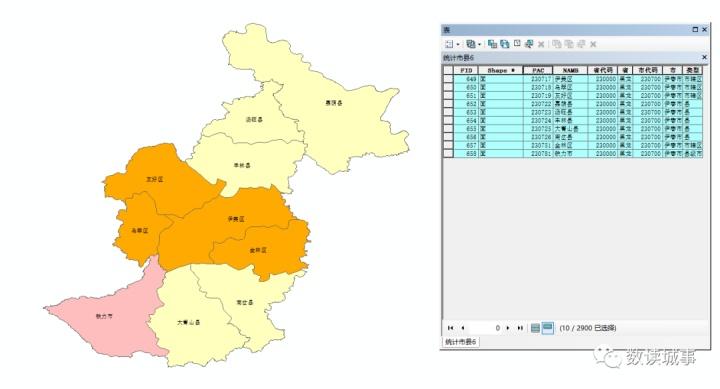Jump to last record
The height and width of the screenshot is (389, 720).
[x=520, y=328]
